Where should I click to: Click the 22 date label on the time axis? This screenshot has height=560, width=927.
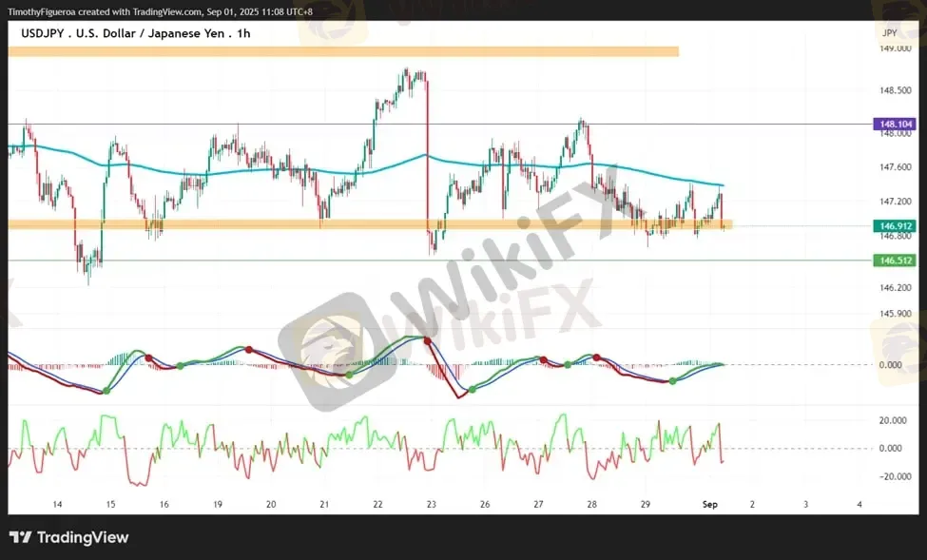click(377, 505)
